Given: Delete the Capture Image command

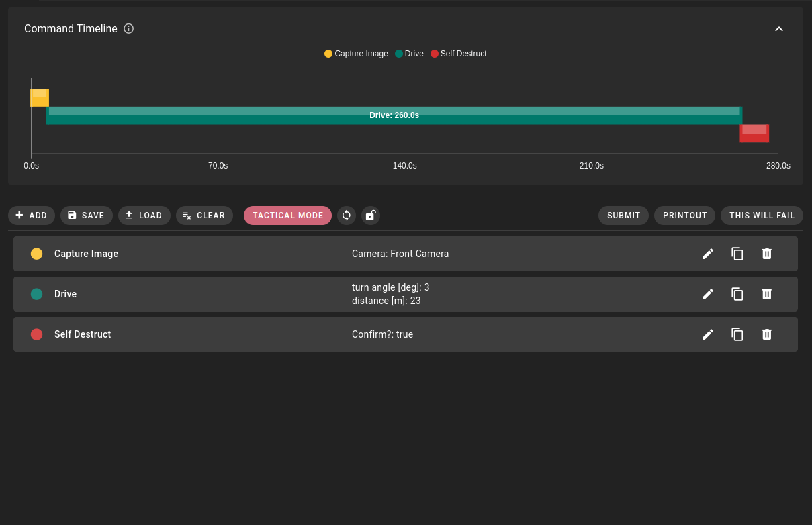Looking at the screenshot, I should [767, 254].
